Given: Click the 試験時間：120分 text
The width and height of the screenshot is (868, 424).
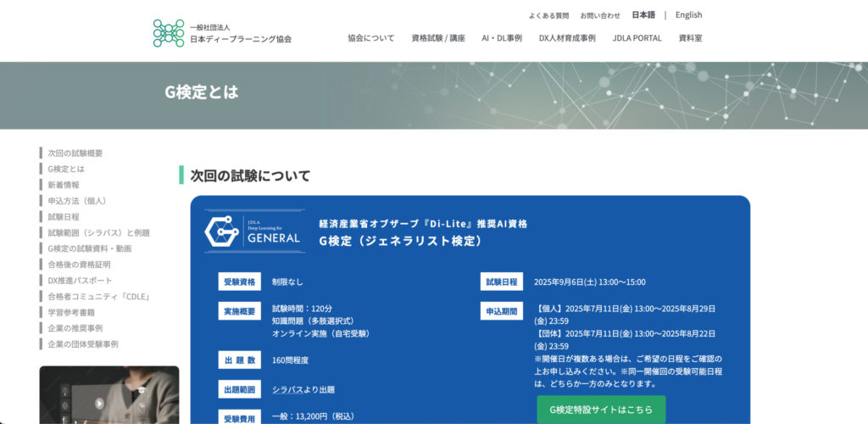Looking at the screenshot, I should coord(303,309).
